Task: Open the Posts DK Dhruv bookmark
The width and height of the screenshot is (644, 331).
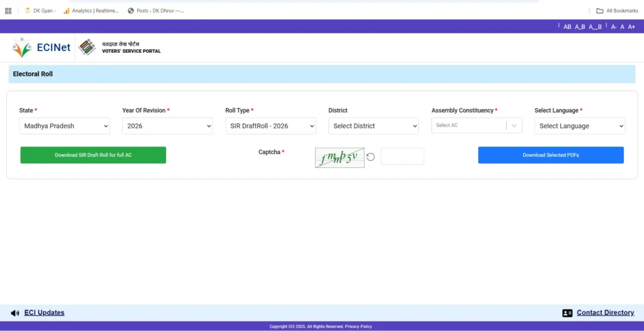Action: coord(156,11)
